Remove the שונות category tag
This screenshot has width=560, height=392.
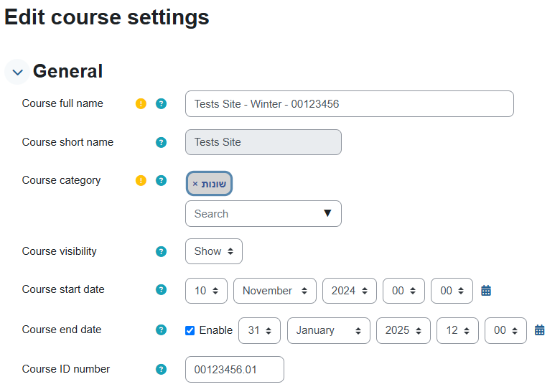210,184
